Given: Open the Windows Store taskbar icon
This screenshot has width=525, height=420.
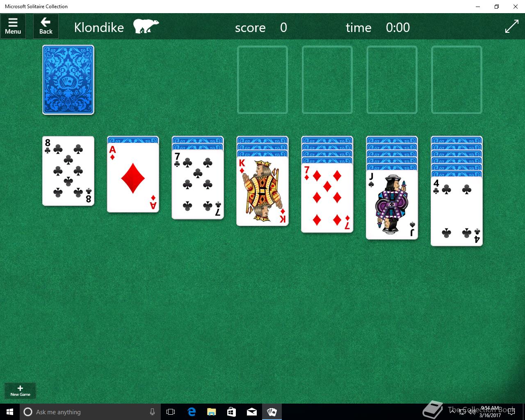Looking at the screenshot, I should [x=231, y=412].
